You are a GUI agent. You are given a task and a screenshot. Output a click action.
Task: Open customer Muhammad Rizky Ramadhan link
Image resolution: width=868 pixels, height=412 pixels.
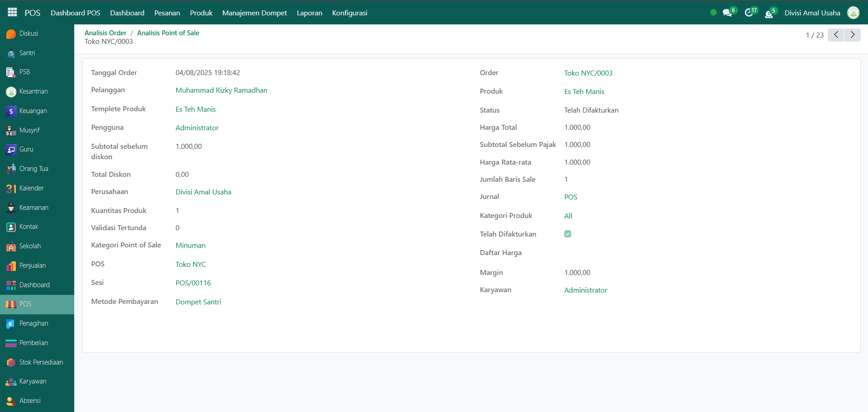click(x=221, y=90)
